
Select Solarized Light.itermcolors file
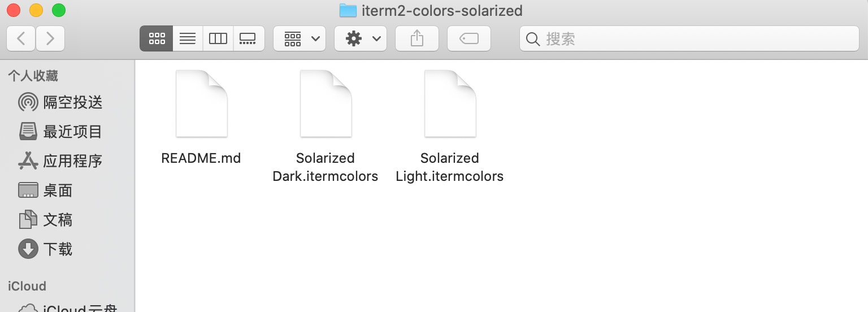click(450, 105)
